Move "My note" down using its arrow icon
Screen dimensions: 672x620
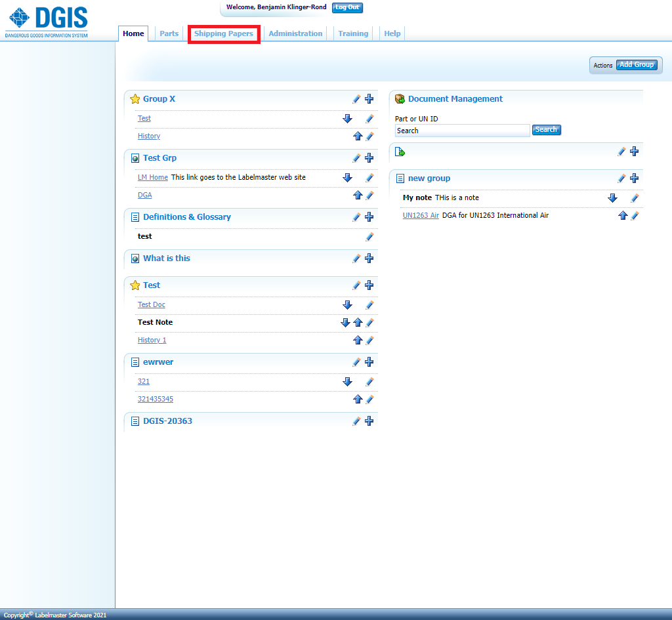612,198
